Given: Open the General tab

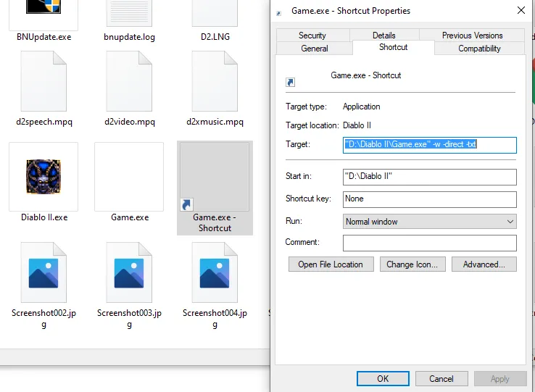Looking at the screenshot, I should [x=315, y=49].
